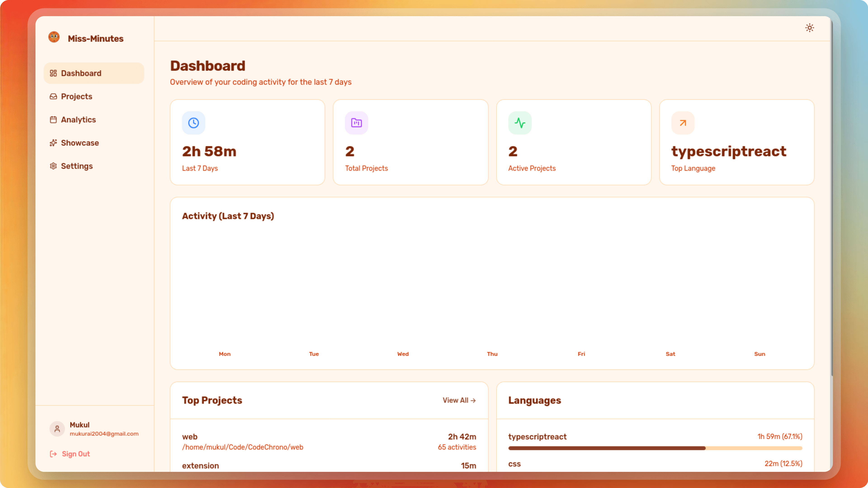
Task: Select the Projects inbox icon
Action: pos(54,96)
